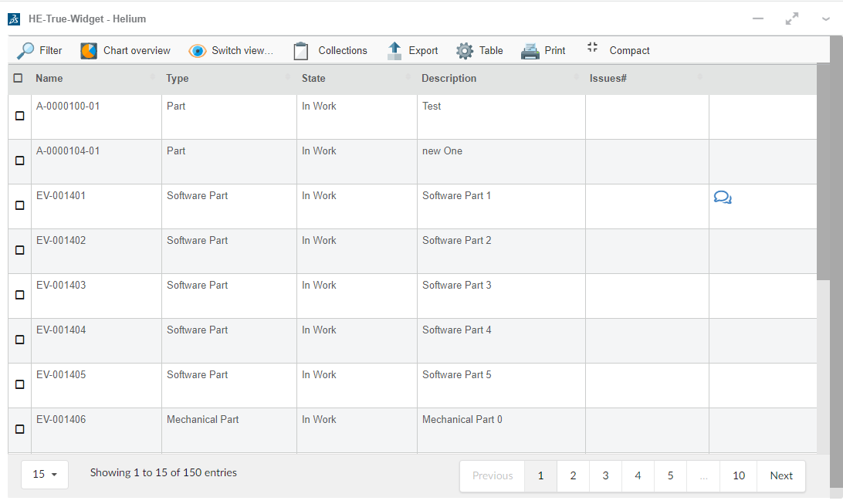Open the Chart overview pie icon
Screen dimensions: 843x504
point(89,51)
